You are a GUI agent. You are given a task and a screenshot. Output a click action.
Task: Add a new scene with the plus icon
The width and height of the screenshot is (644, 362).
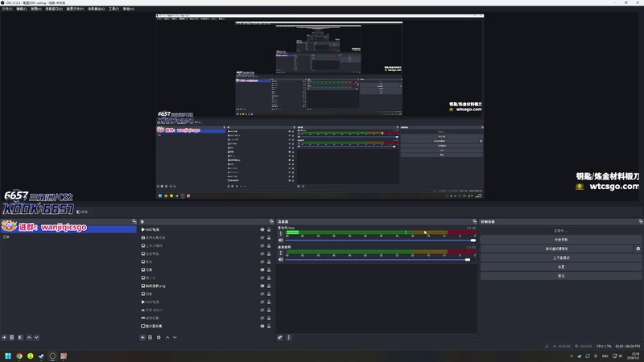point(4,337)
